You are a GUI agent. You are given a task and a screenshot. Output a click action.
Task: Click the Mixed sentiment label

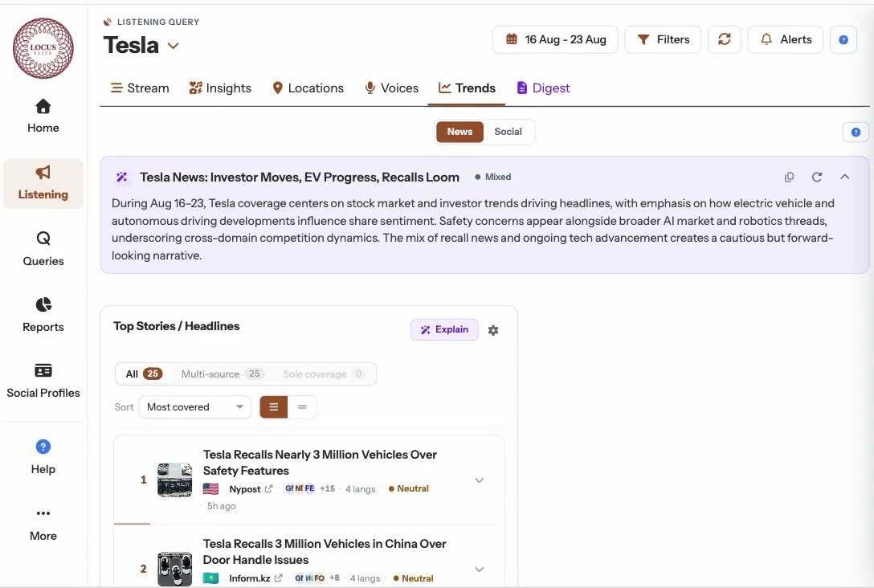492,178
